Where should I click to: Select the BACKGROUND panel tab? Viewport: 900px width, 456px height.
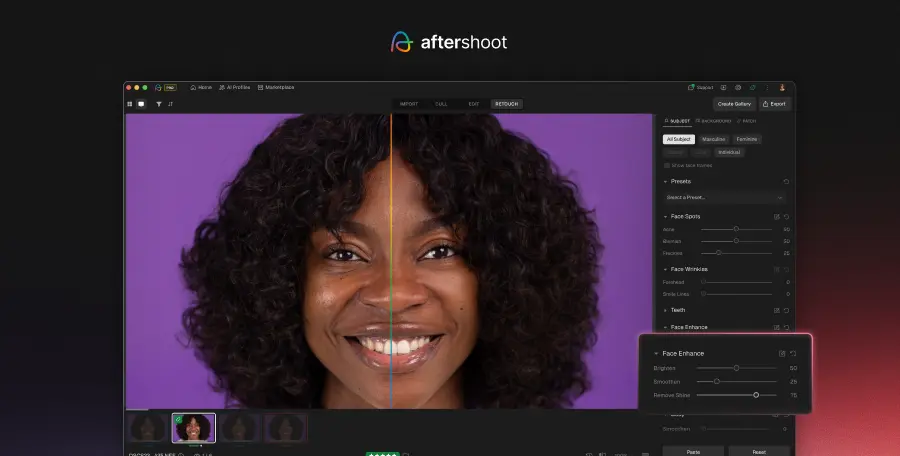click(713, 121)
